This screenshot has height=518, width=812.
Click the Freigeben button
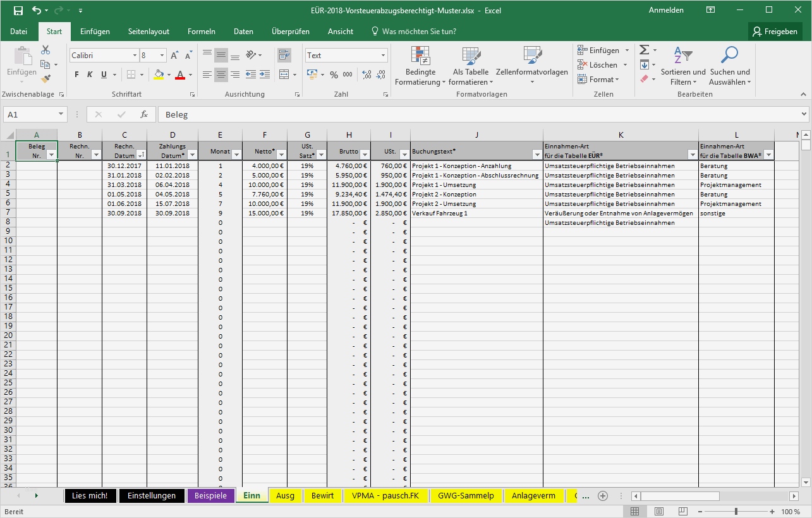pos(775,31)
